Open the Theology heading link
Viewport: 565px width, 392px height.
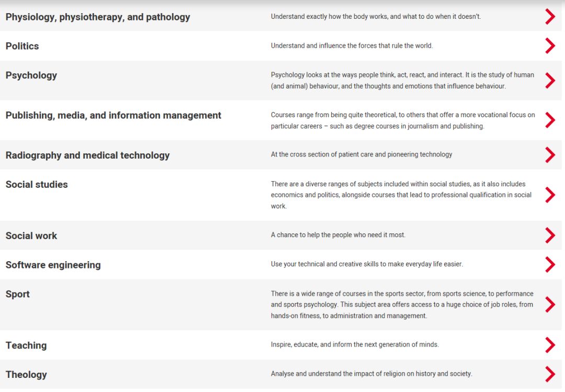click(x=26, y=375)
